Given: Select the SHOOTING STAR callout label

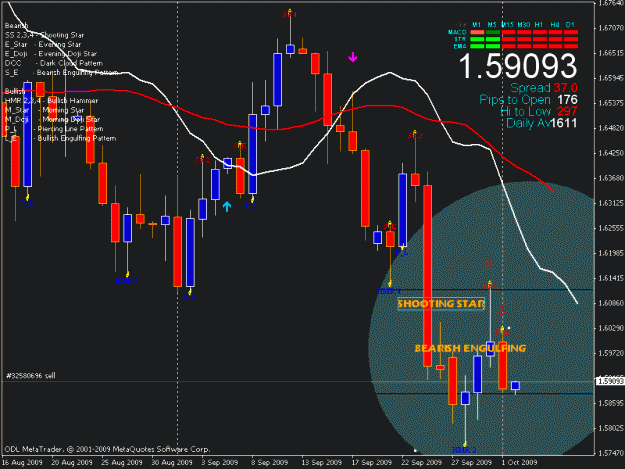Looking at the screenshot, I should point(441,304).
